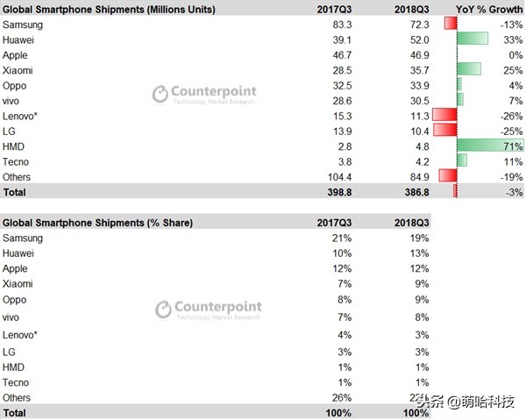Click the green Huawei 33% growth bar
526x420 pixels.
click(473, 39)
